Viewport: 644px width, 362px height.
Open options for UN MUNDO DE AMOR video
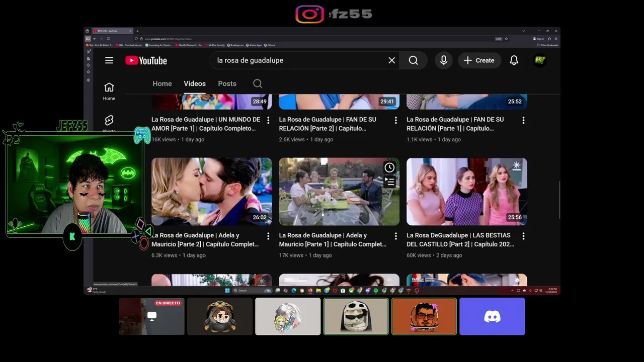pyautogui.click(x=268, y=120)
